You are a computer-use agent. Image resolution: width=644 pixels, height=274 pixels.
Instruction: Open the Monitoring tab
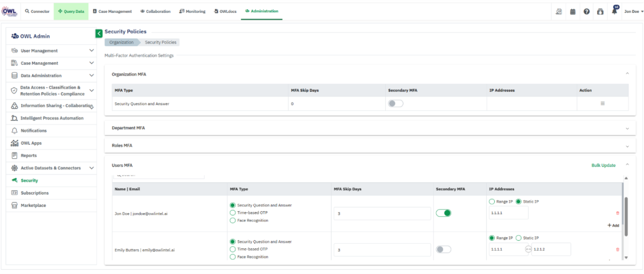(192, 11)
